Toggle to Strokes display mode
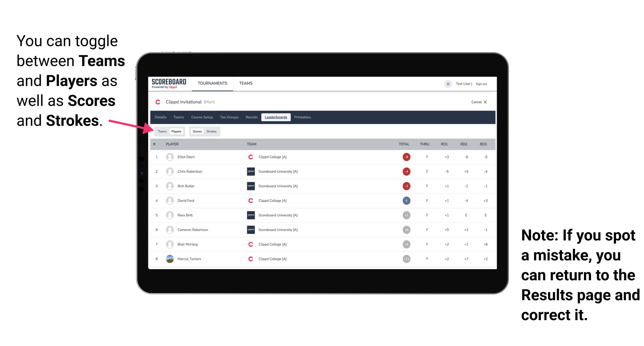The width and height of the screenshot is (644, 346). point(211,131)
